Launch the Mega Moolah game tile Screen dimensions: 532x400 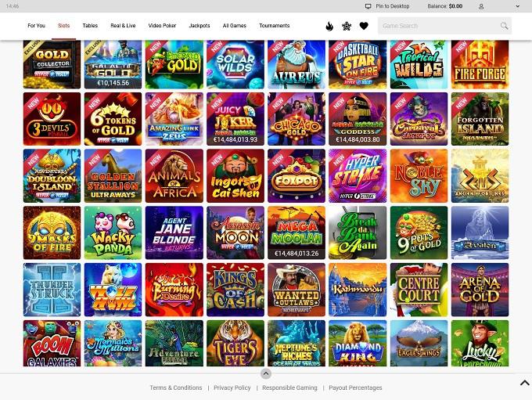[x=297, y=232]
